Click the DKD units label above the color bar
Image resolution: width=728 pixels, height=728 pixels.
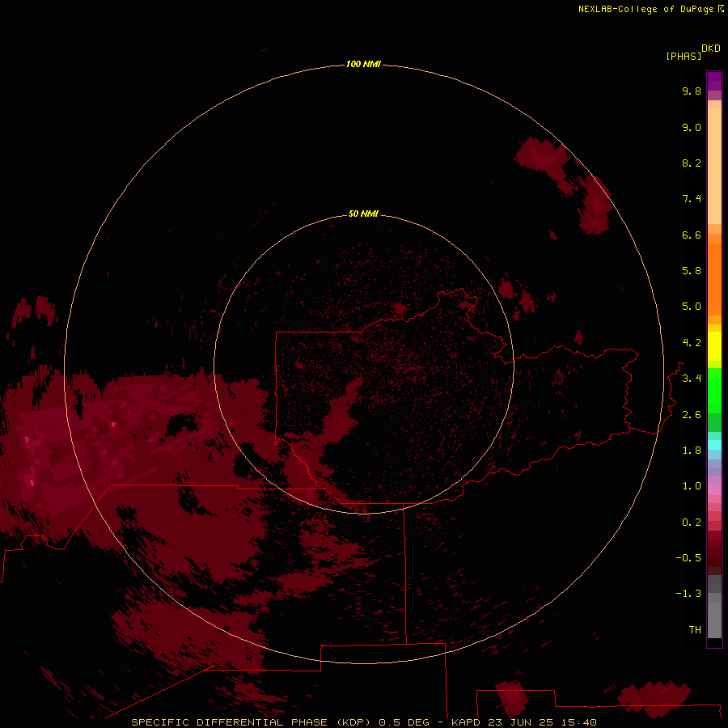coord(711,49)
